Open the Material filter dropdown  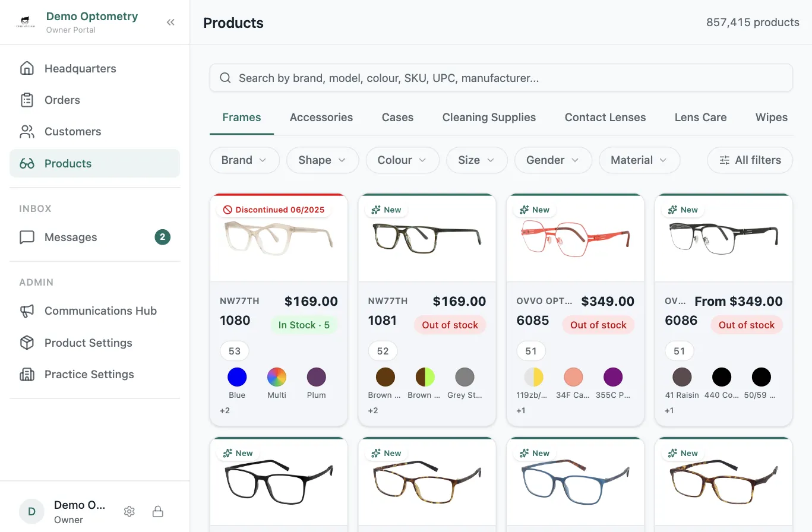pyautogui.click(x=639, y=160)
